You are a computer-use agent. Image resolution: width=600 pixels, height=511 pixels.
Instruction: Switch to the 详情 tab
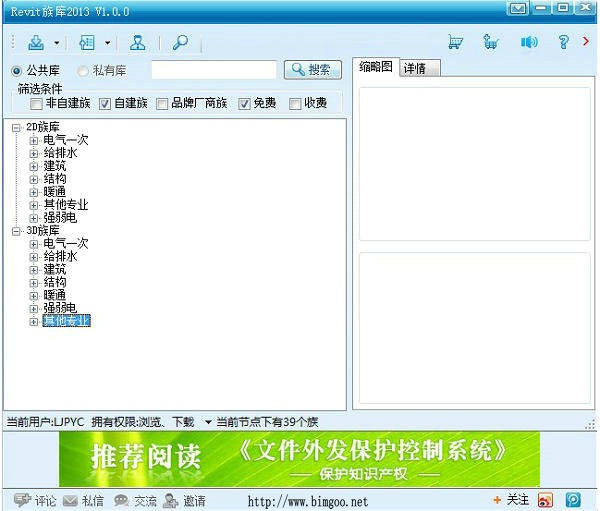[415, 68]
